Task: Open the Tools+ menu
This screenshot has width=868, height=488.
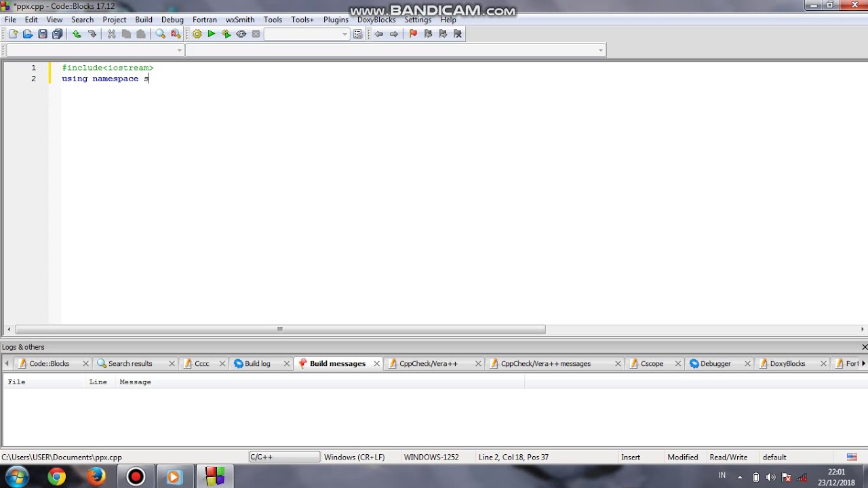Action: (x=302, y=20)
